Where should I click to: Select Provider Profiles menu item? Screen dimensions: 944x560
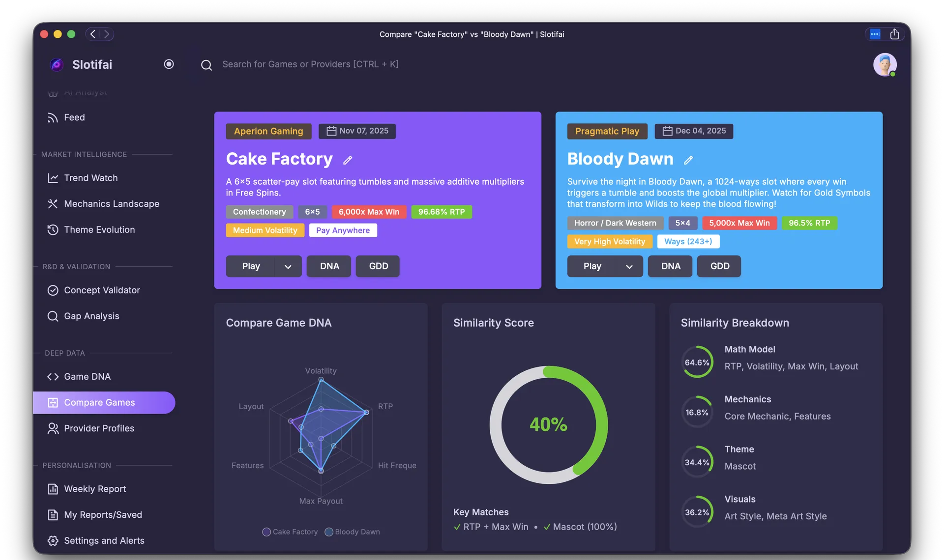point(99,428)
